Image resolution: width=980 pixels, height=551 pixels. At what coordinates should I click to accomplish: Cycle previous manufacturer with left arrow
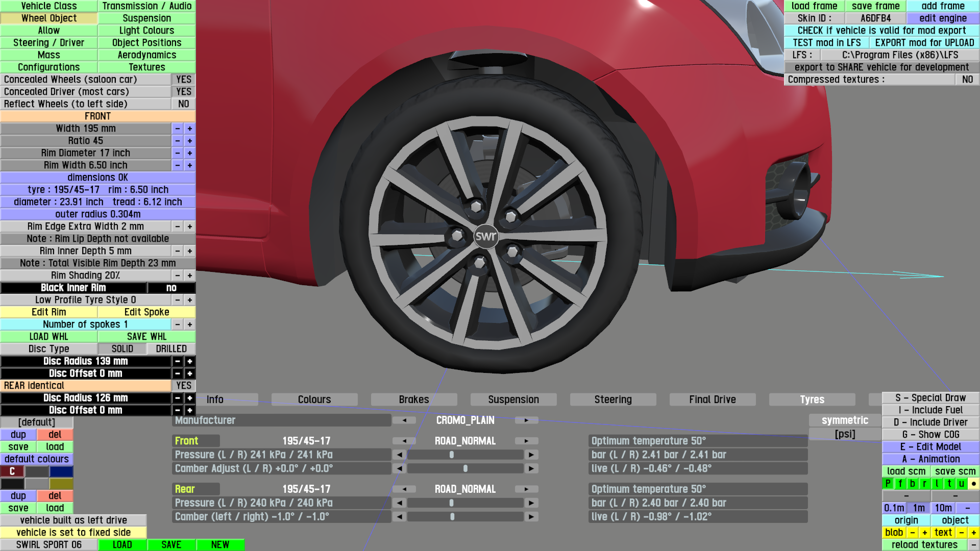point(405,420)
